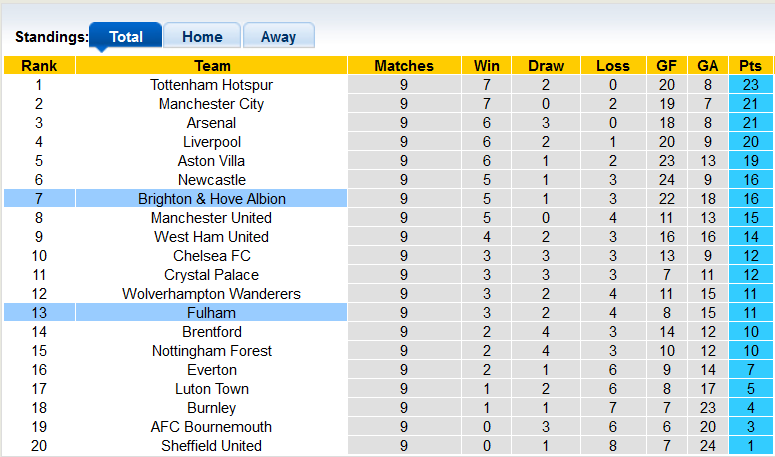Select Liverpool team row name

pos(211,142)
